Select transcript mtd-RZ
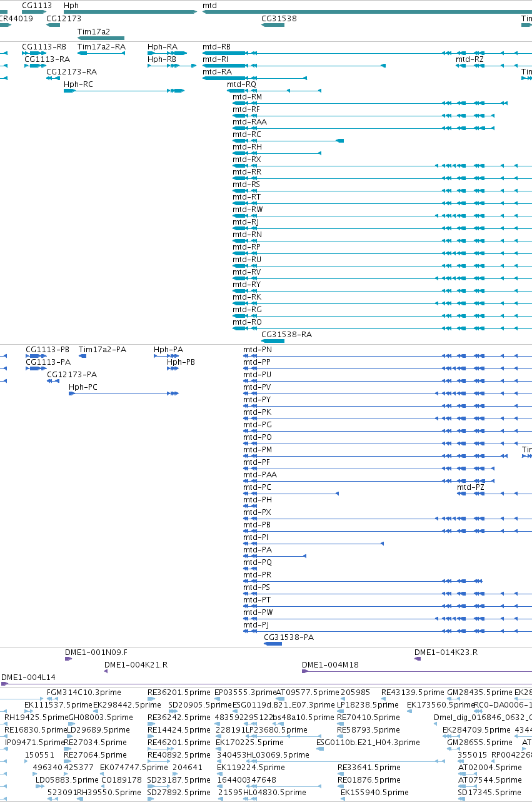Image resolution: width=532 pixels, height=802 pixels. coord(469,59)
